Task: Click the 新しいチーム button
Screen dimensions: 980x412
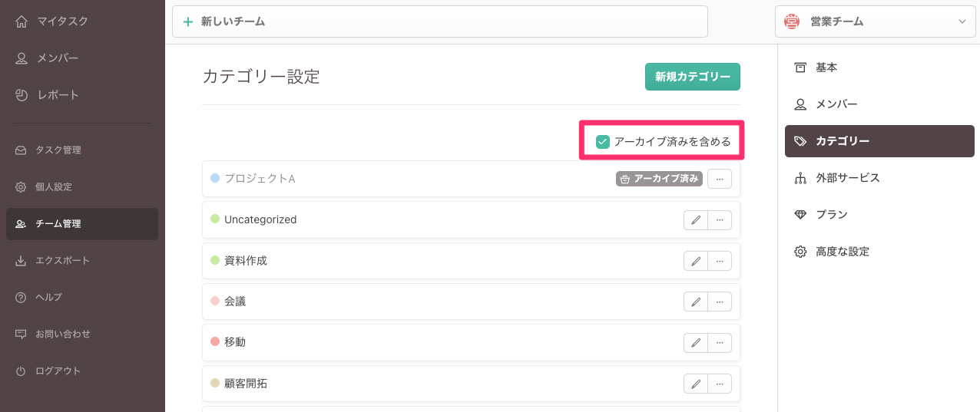Action: pos(439,22)
